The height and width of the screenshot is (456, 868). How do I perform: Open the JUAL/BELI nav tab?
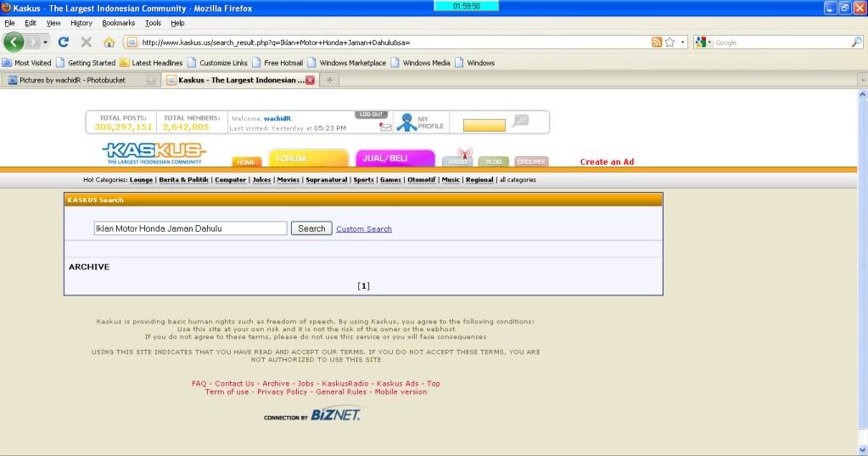tap(395, 159)
